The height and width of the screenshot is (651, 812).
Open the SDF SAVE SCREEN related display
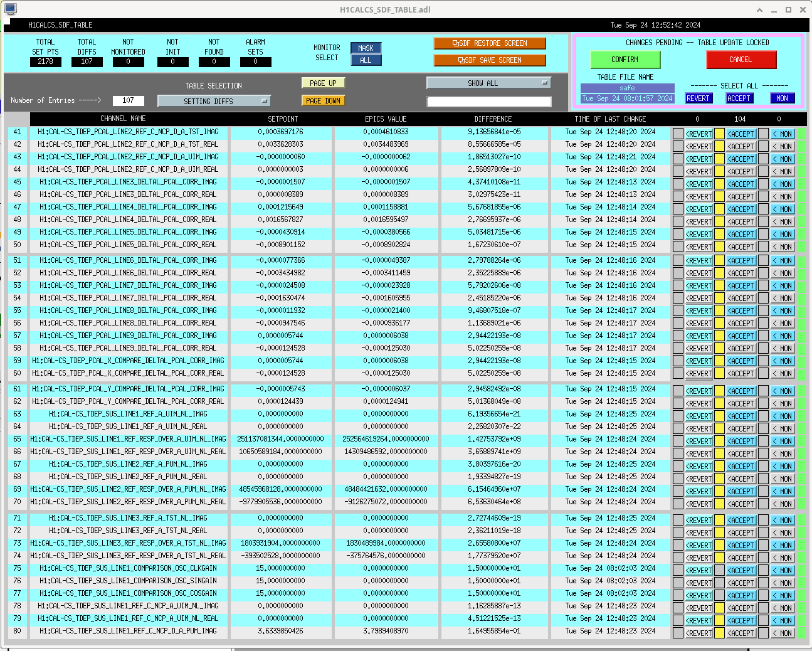490,60
